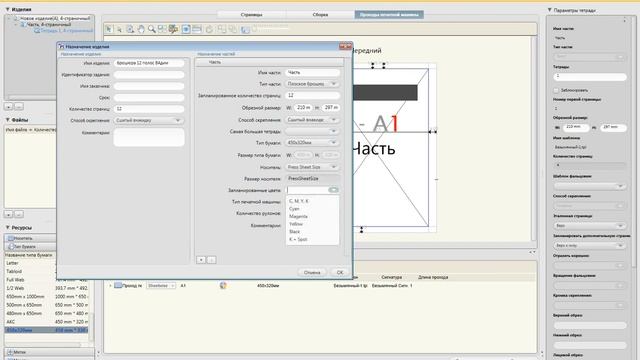Click the layout grid view icon

tap(162, 29)
